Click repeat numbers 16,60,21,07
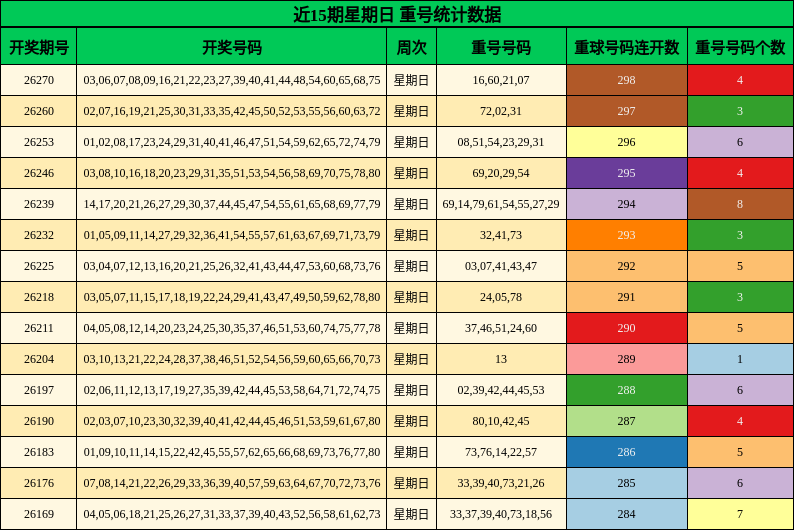 (501, 80)
